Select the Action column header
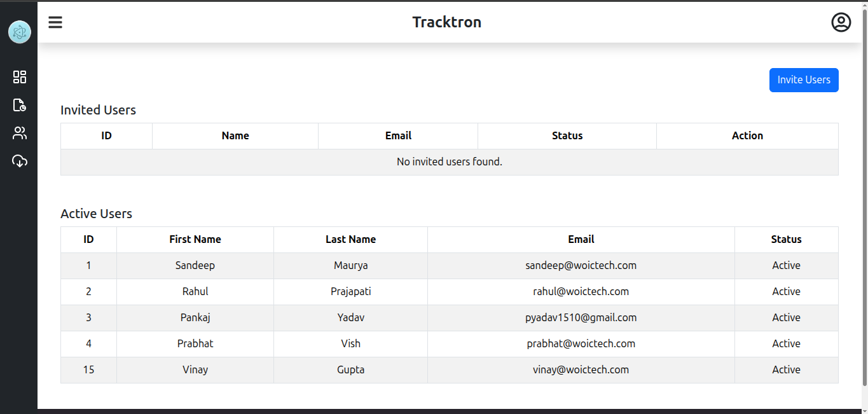 (747, 136)
